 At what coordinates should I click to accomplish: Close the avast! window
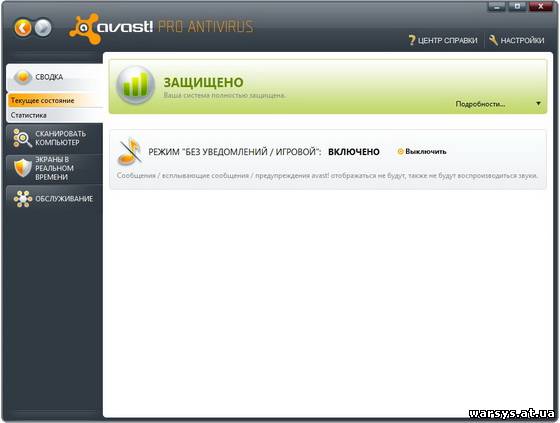tap(541, 6)
